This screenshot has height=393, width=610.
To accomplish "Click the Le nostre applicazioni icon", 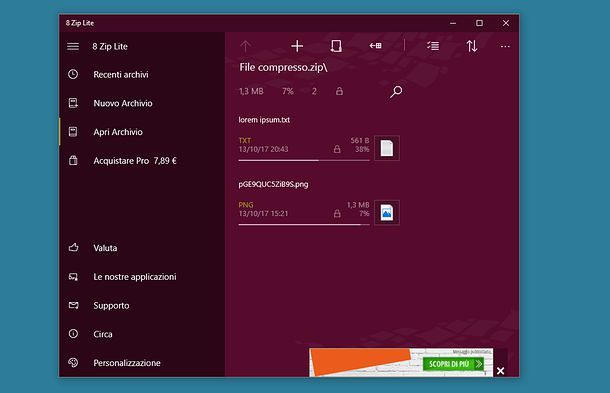I will click(73, 277).
